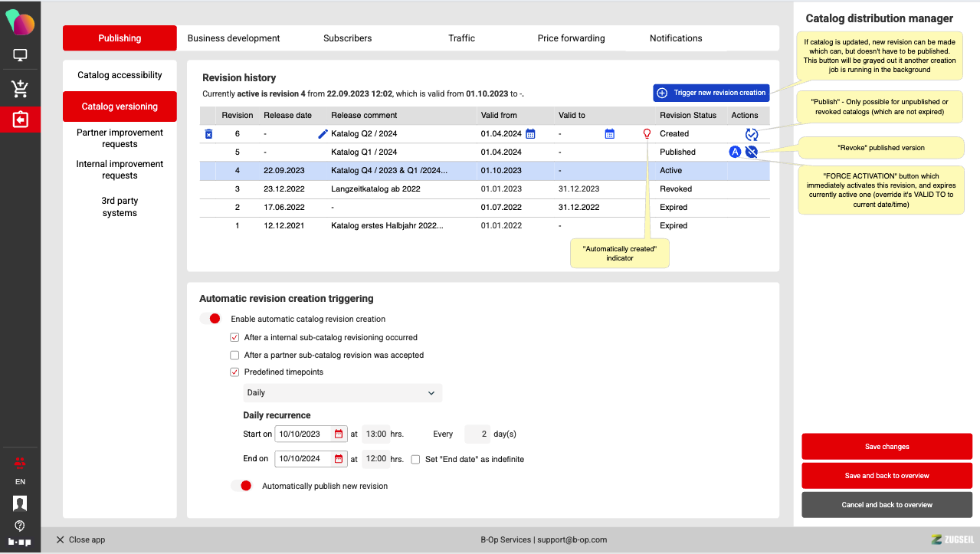Viewport: 980px width, 554px height.
Task: Check After a partner sub-catalog revision was accepted
Action: point(235,356)
